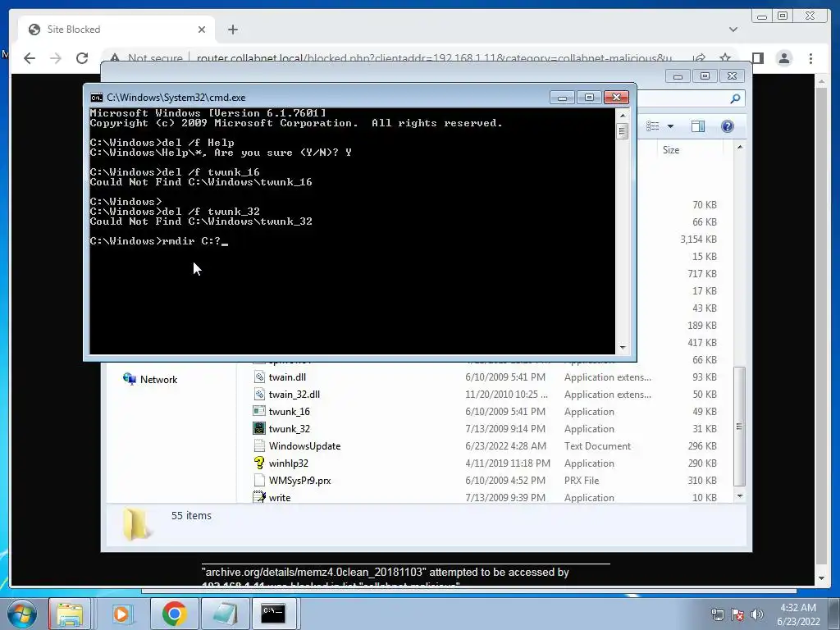Minimize the cmd.exe window
Image resolution: width=840 pixels, height=630 pixels.
pos(562,98)
